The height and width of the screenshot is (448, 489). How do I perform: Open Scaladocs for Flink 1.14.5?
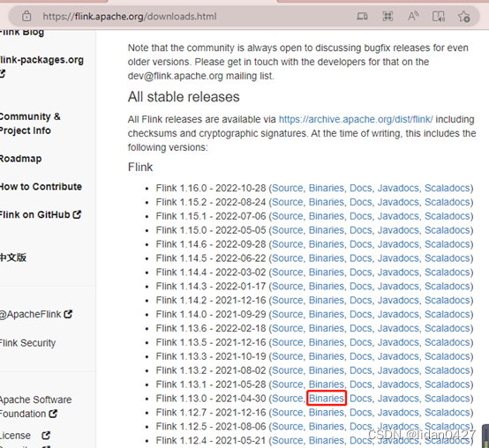(x=448, y=258)
